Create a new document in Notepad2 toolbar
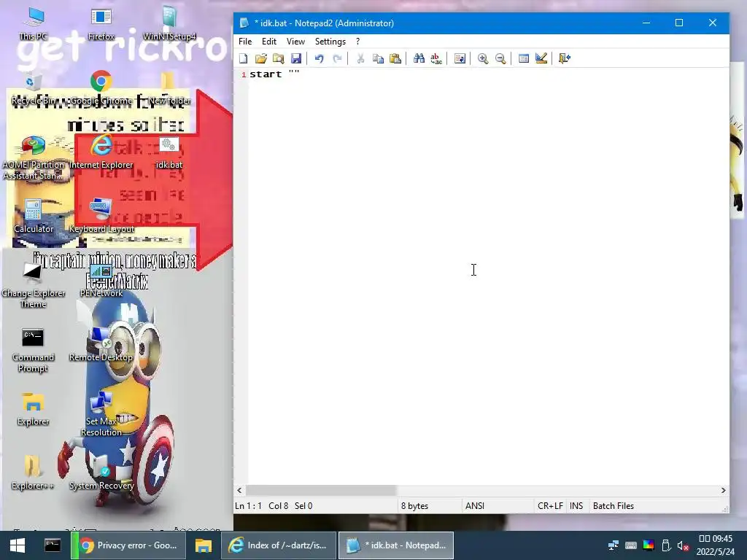747x560 pixels. click(x=244, y=58)
